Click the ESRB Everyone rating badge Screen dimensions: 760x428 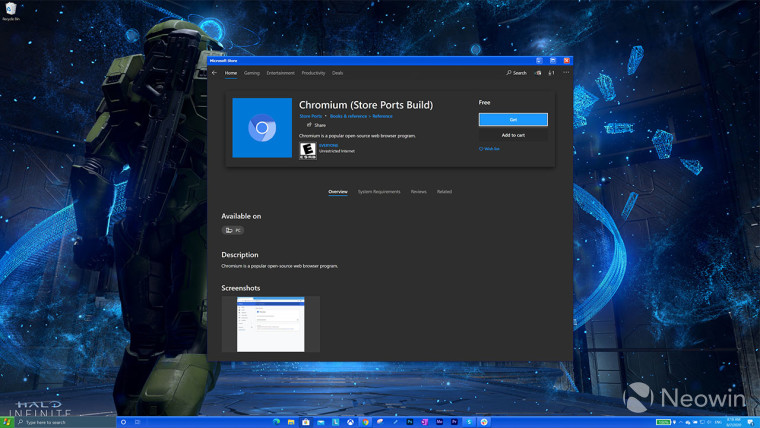click(308, 150)
